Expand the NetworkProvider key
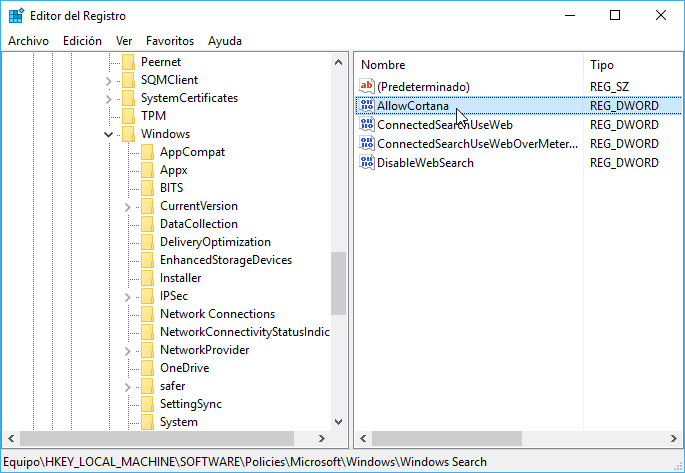The height and width of the screenshot is (473, 685). (128, 351)
